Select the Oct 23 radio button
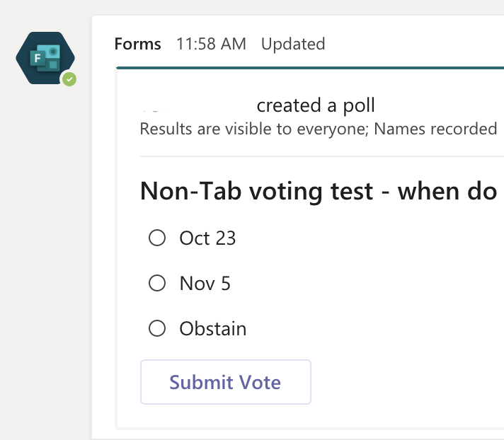Screen dimensions: 504x440 click(x=156, y=238)
